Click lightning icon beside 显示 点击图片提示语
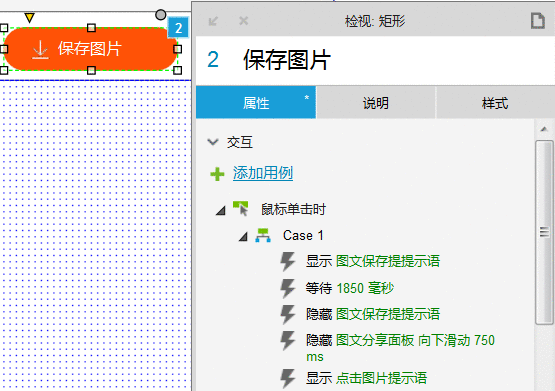The width and height of the screenshot is (555, 391). [288, 379]
